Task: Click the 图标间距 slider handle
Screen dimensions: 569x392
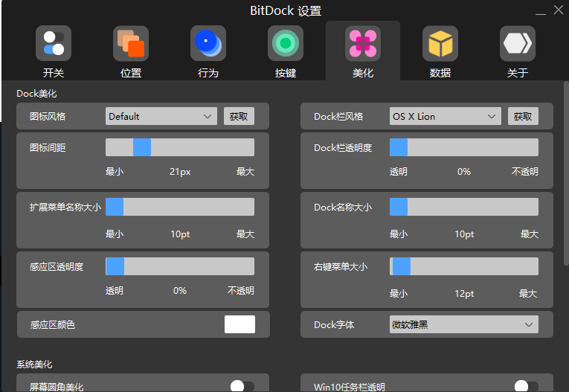Action: pyautogui.click(x=142, y=147)
